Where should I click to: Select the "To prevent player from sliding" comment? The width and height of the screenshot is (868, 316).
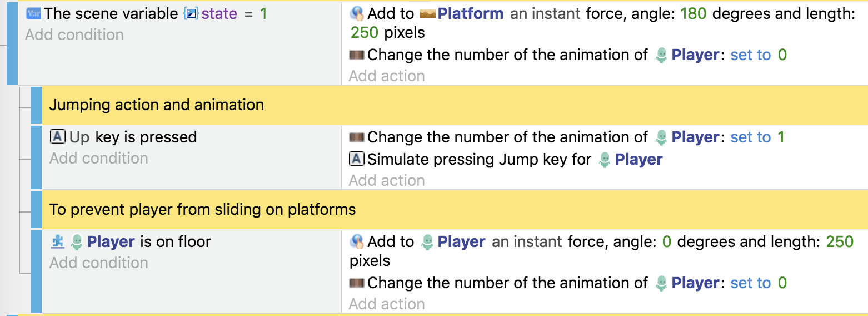pos(202,209)
